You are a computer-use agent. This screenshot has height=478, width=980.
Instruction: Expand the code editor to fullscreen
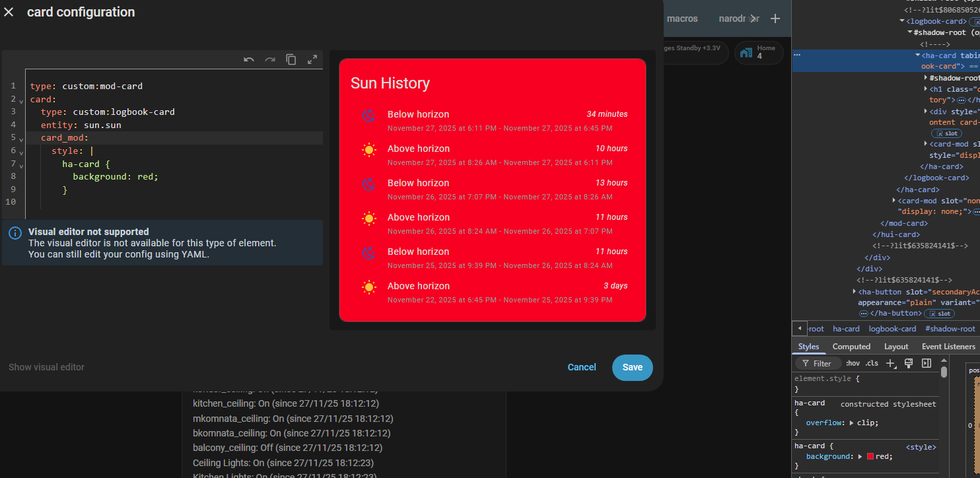click(312, 59)
